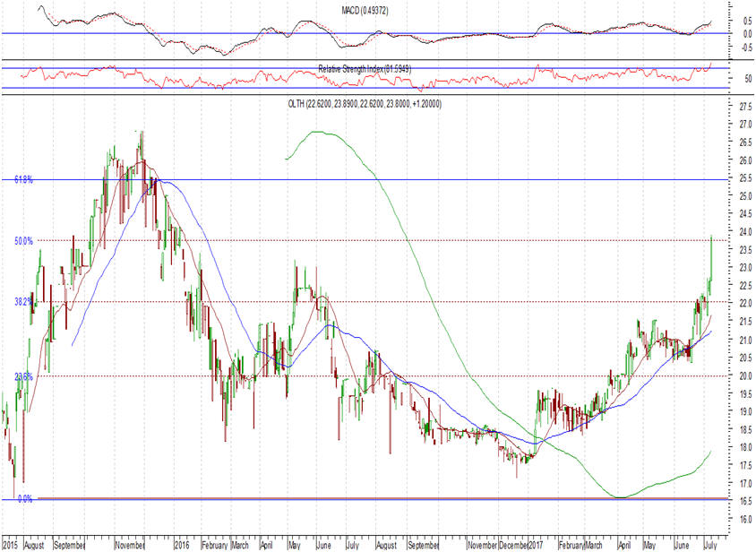
Task: Select the Relative Strength Index label
Action: [x=365, y=69]
